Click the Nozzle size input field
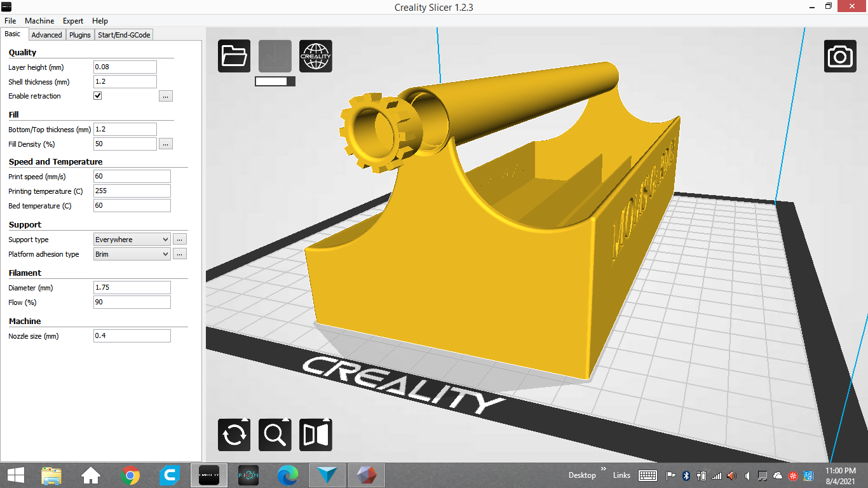This screenshot has width=868, height=488. 132,335
